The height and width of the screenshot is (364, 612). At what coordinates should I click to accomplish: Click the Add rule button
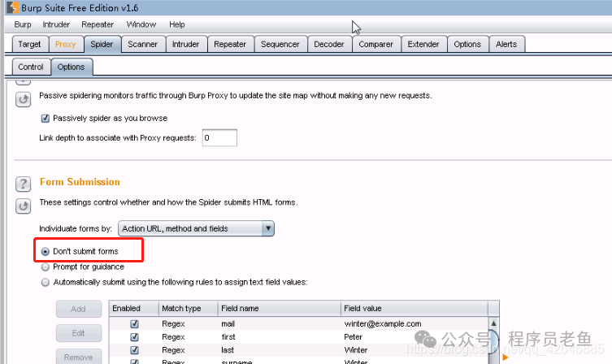79,309
